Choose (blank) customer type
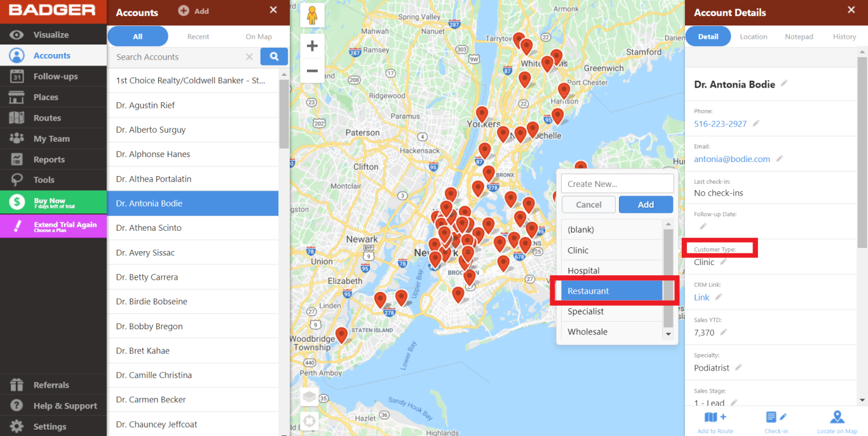 [x=612, y=229]
